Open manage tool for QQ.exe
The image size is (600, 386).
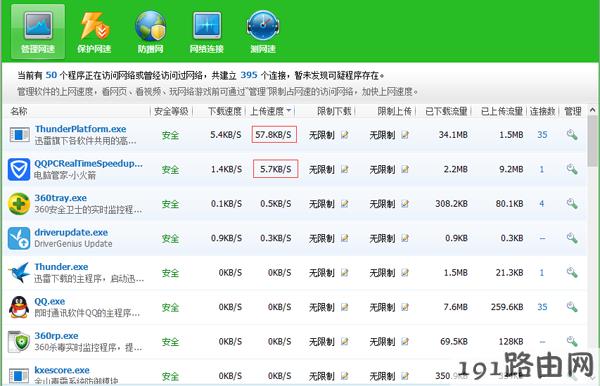pos(572,307)
